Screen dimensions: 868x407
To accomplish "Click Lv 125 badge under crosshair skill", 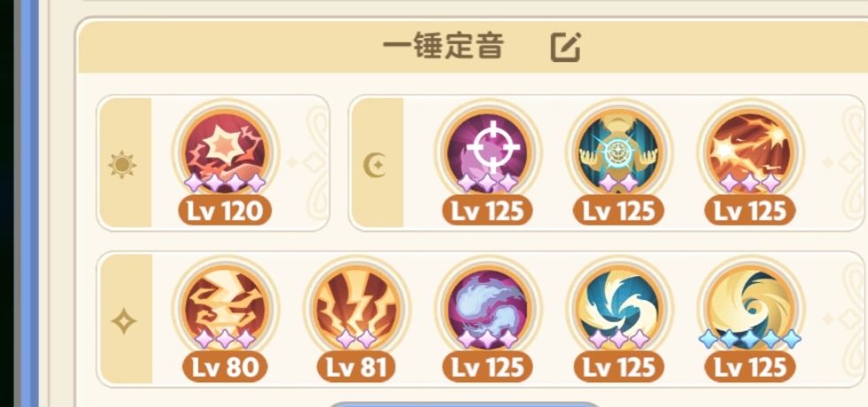I will point(488,211).
